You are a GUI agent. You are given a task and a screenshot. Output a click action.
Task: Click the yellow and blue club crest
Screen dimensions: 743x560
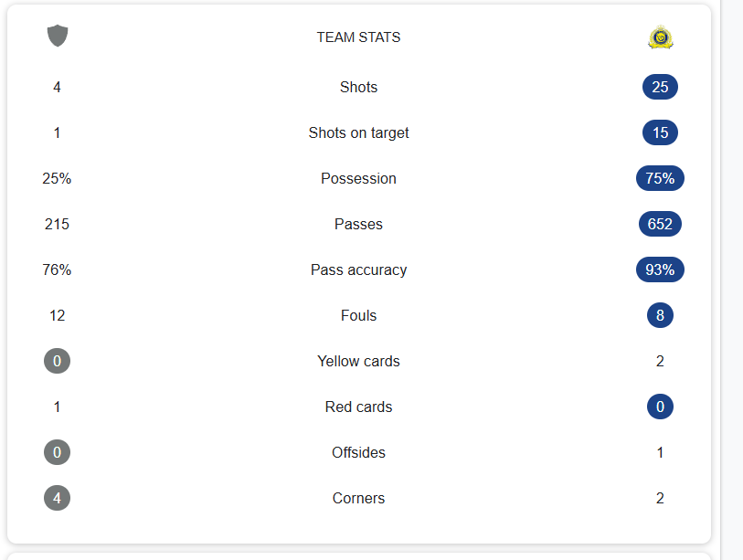coord(661,37)
